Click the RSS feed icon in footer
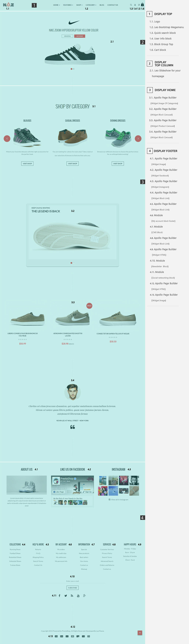189x644 pixels. (x=72, y=596)
